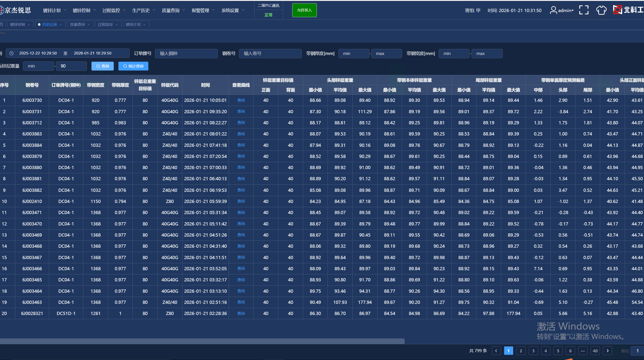Close the 质量查询 tab
Image resolution: width=644 pixels, height=360 pixels.
point(88,25)
